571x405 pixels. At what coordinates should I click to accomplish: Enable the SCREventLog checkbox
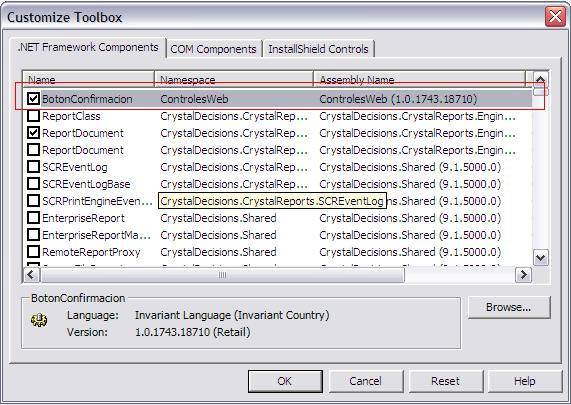pos(34,166)
